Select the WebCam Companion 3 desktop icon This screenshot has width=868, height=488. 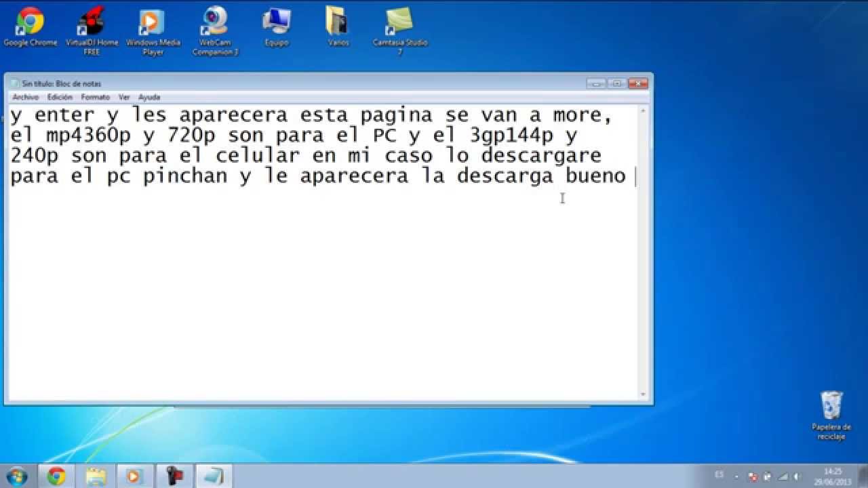215,30
